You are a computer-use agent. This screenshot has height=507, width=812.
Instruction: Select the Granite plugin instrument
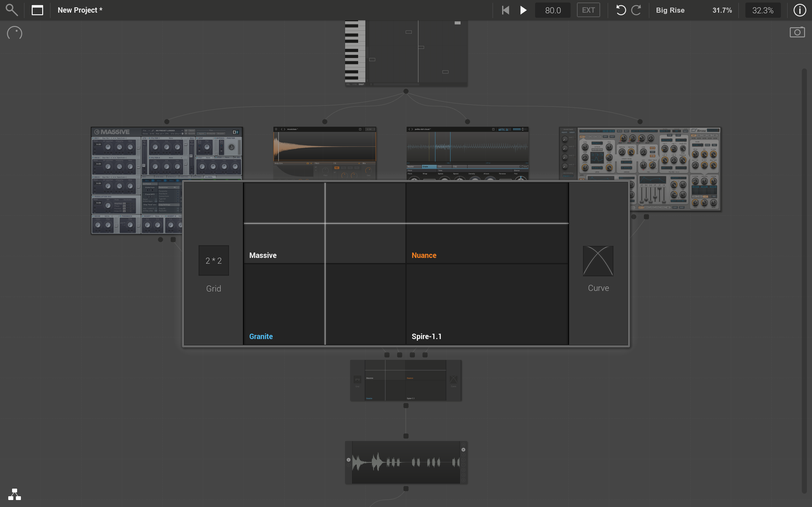261,337
